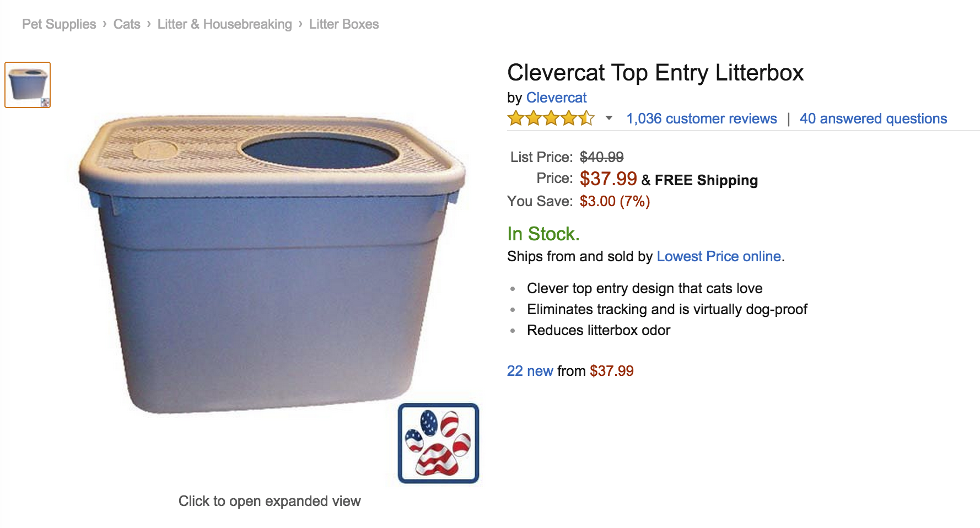Open the 1,036 customer reviews link
The width and height of the screenshot is (980, 528).
[701, 118]
